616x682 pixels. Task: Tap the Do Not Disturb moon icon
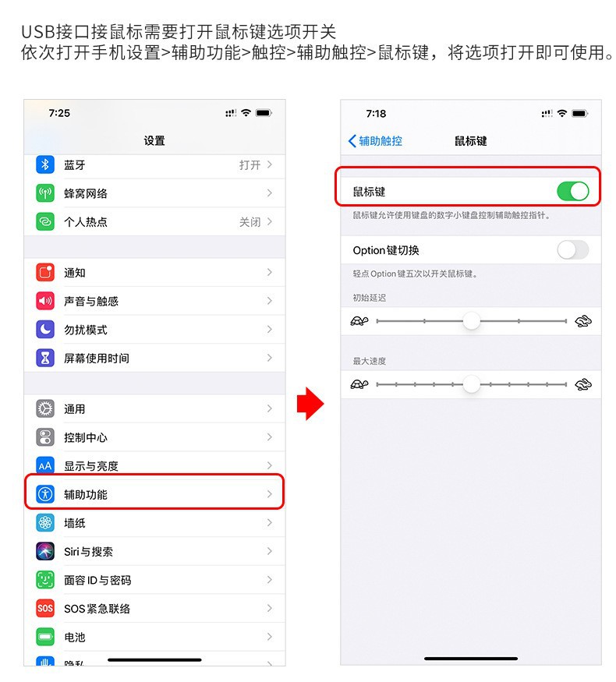point(45,330)
